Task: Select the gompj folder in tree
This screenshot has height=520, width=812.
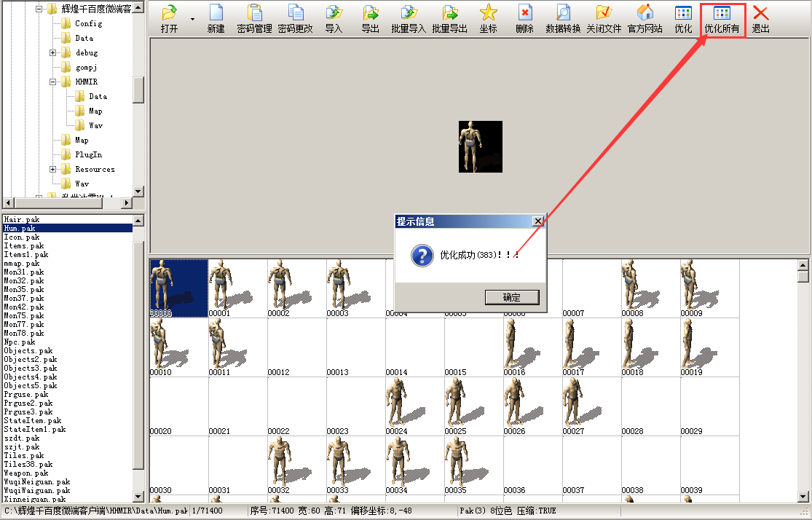Action: click(x=87, y=67)
